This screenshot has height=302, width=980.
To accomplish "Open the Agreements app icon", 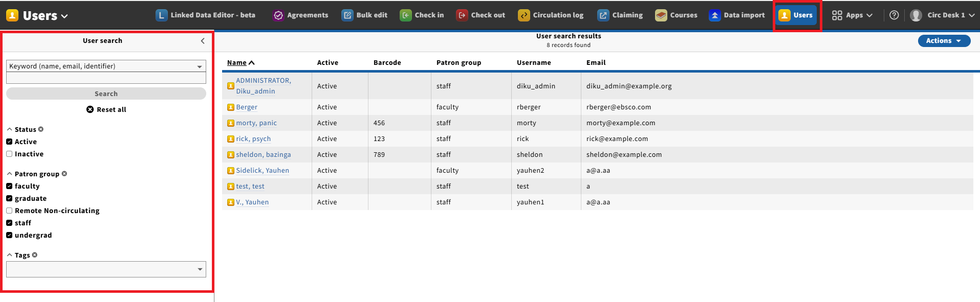I will coord(278,15).
